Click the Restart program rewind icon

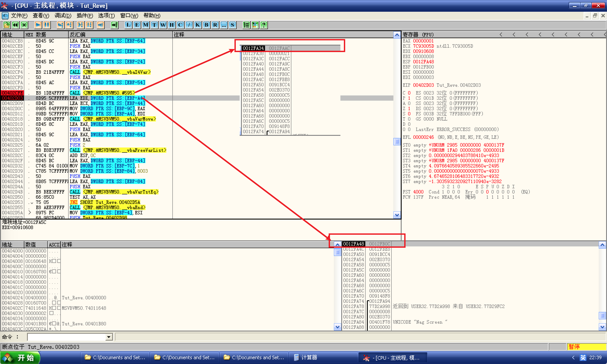(15, 25)
